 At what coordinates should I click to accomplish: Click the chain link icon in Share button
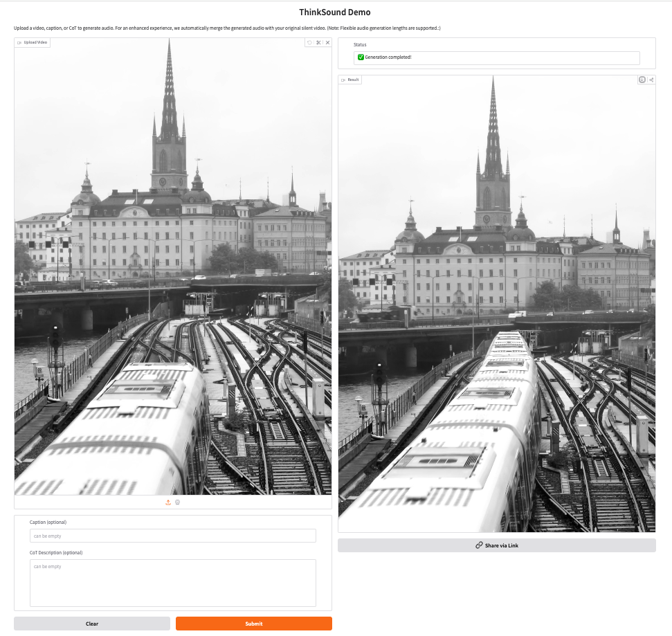479,545
